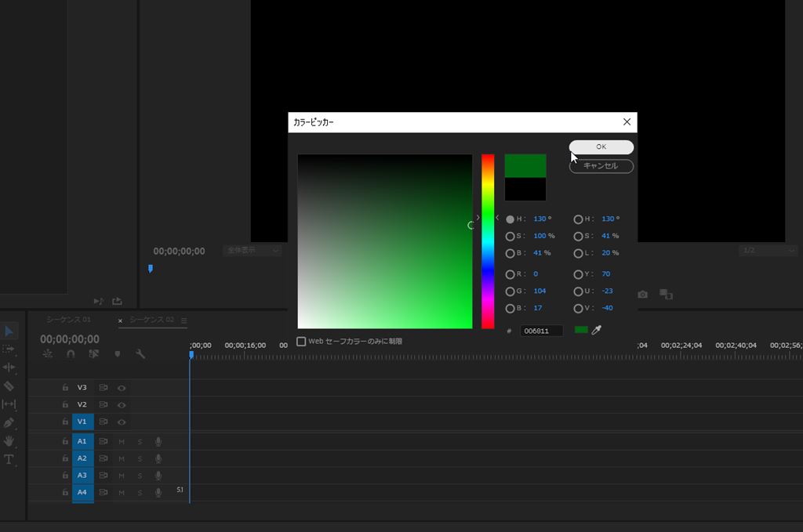Click the A1 voice-over record microphone
The width and height of the screenshot is (803, 532).
158,441
